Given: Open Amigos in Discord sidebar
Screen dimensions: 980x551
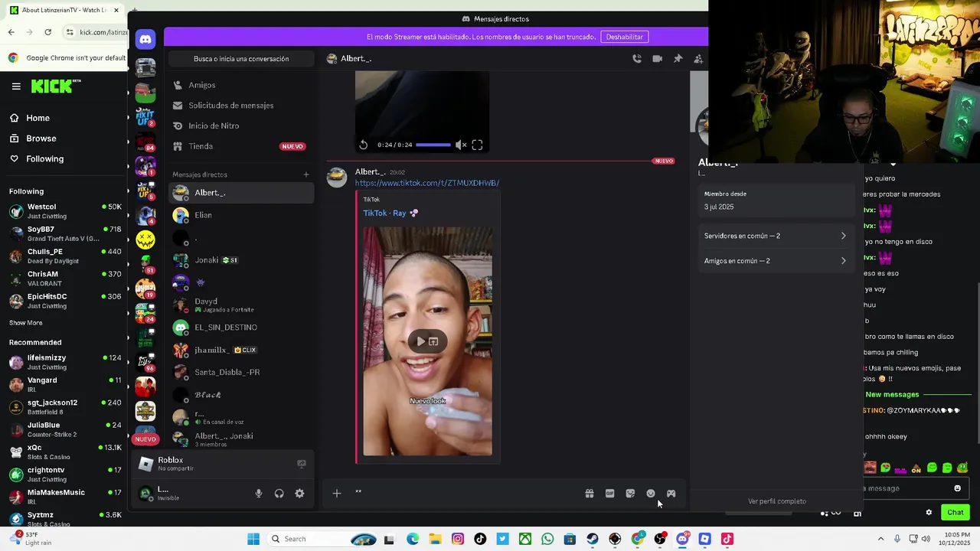Looking at the screenshot, I should (x=240, y=85).
